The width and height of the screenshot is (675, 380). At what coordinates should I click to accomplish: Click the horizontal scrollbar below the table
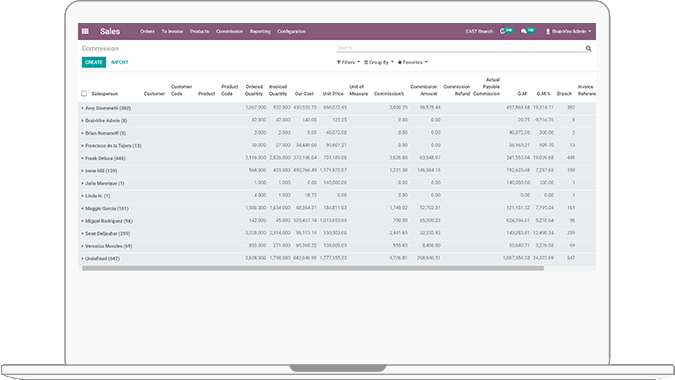313,268
